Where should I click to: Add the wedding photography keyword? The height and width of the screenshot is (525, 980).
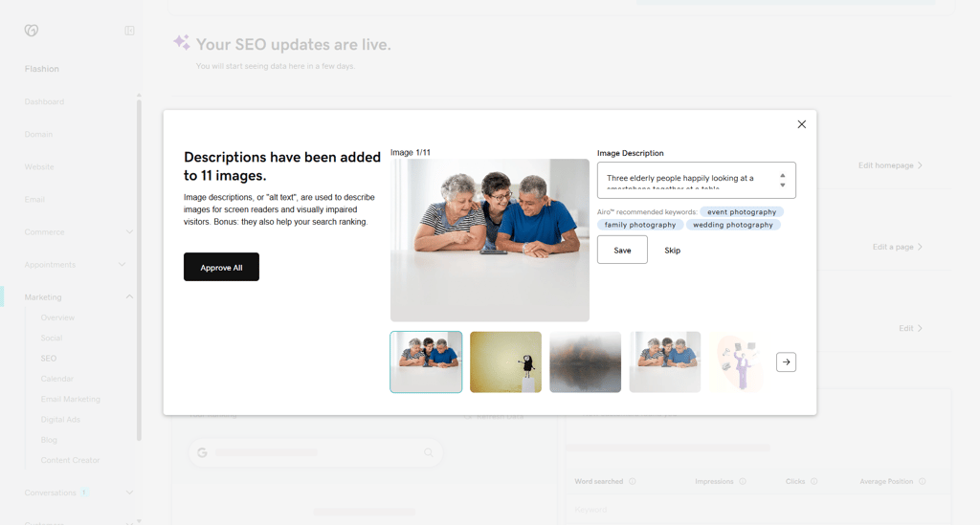tap(732, 225)
